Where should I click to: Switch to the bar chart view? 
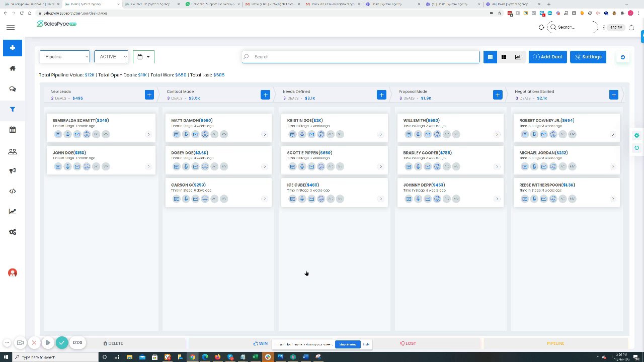(518, 57)
